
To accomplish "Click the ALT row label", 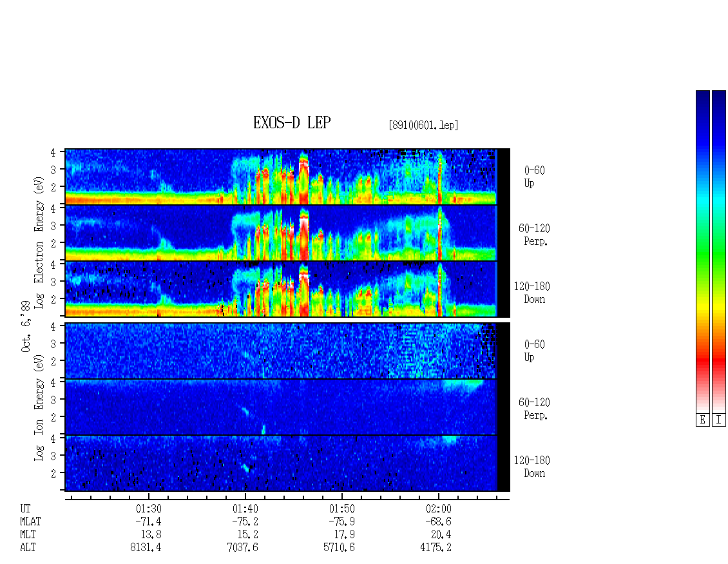I will click(28, 548).
